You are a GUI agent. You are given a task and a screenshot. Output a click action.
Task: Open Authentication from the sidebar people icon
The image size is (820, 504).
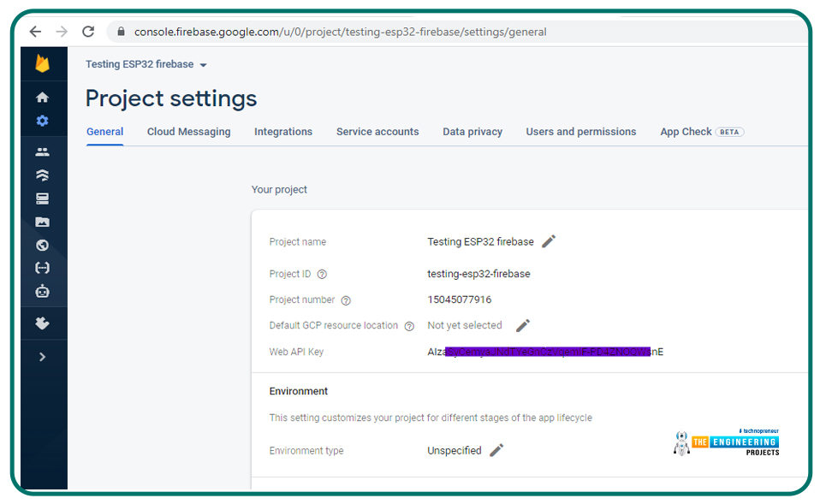(x=42, y=152)
